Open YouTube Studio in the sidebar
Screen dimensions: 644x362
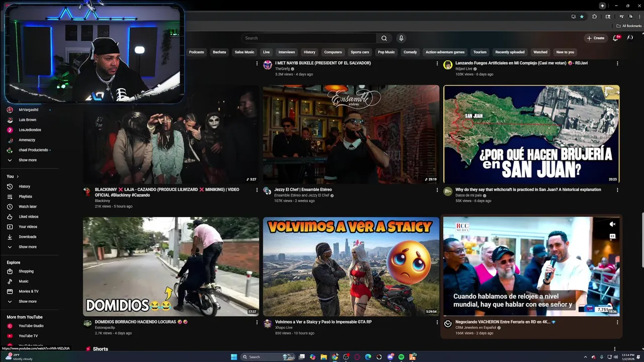[x=30, y=326]
